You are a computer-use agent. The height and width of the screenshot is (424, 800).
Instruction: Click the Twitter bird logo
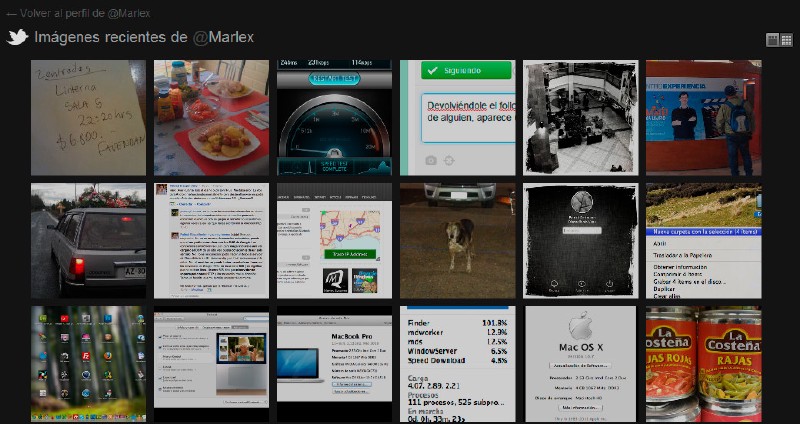click(17, 37)
